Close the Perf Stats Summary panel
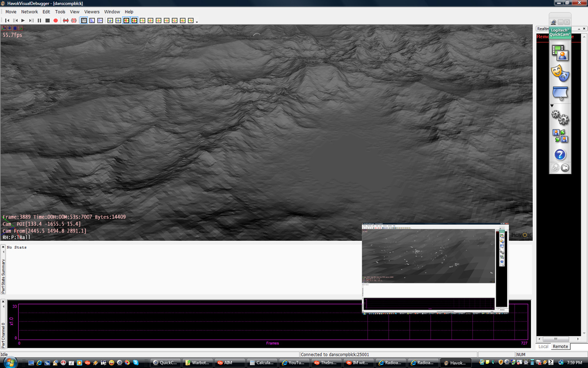This screenshot has width=588, height=368. click(3, 247)
